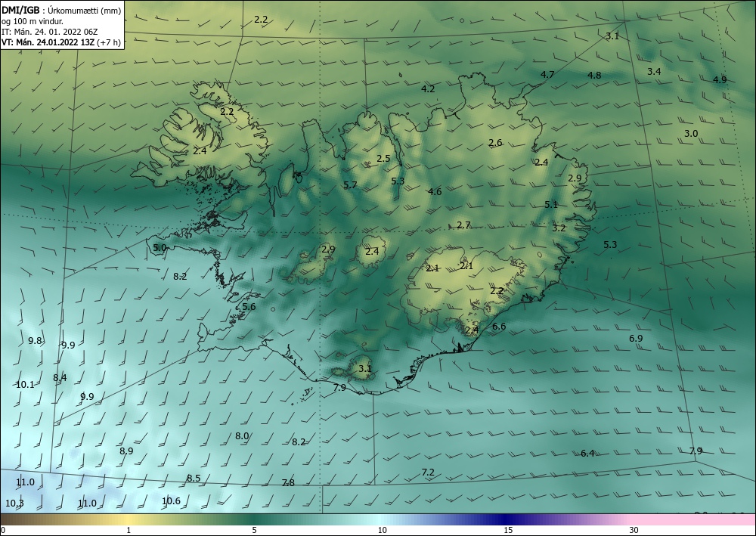The height and width of the screenshot is (536, 756).
Task: Click the 5.6 value on the map
Action: coord(249,307)
